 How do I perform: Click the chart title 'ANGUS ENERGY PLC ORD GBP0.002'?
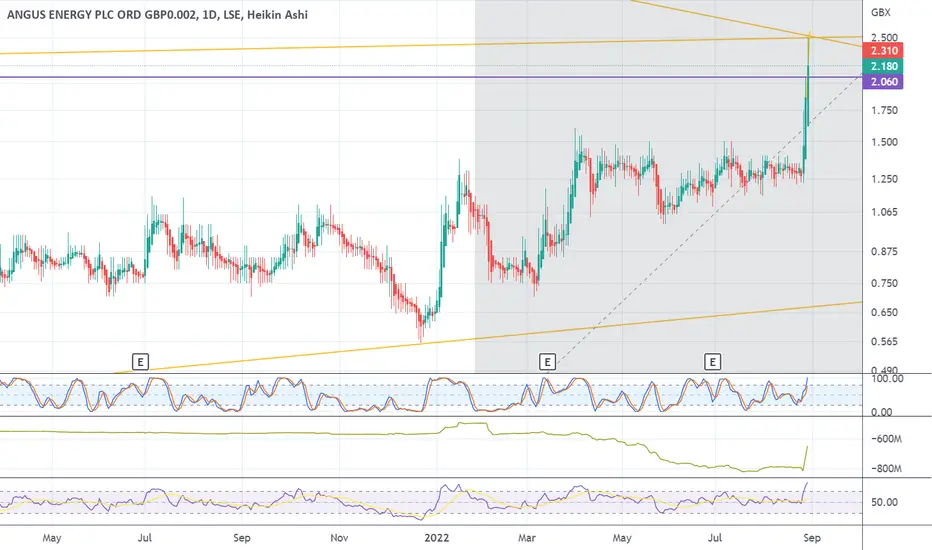[101, 15]
